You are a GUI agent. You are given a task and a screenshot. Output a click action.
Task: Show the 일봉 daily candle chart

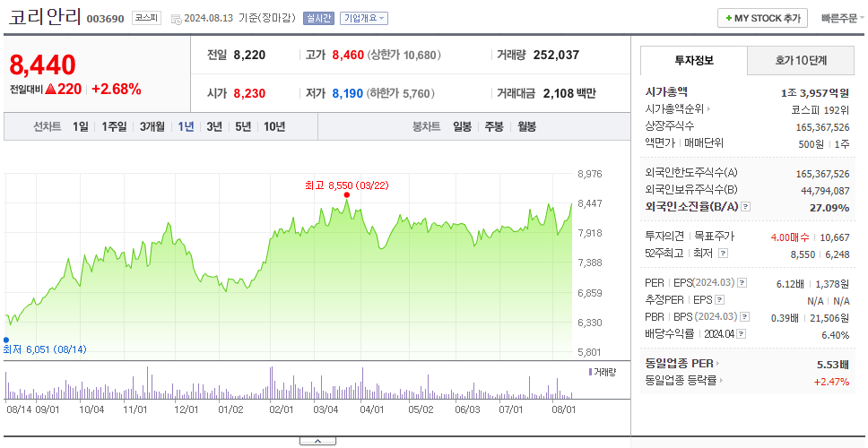[x=462, y=126]
